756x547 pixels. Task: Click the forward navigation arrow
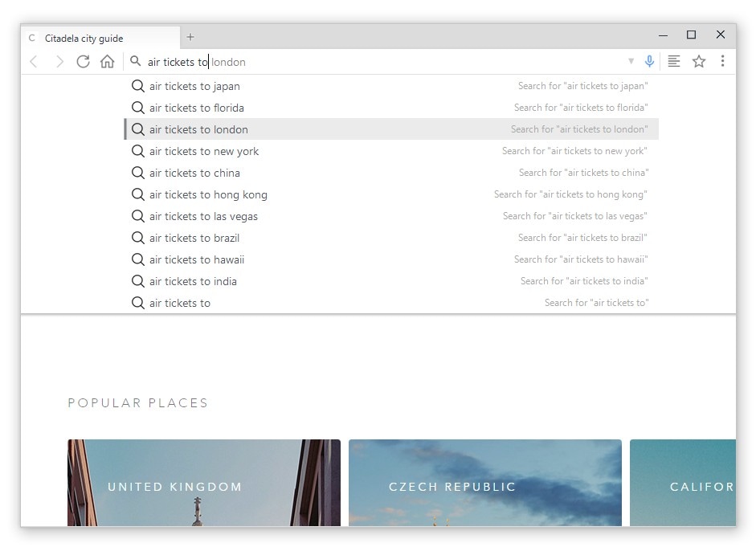(59, 61)
